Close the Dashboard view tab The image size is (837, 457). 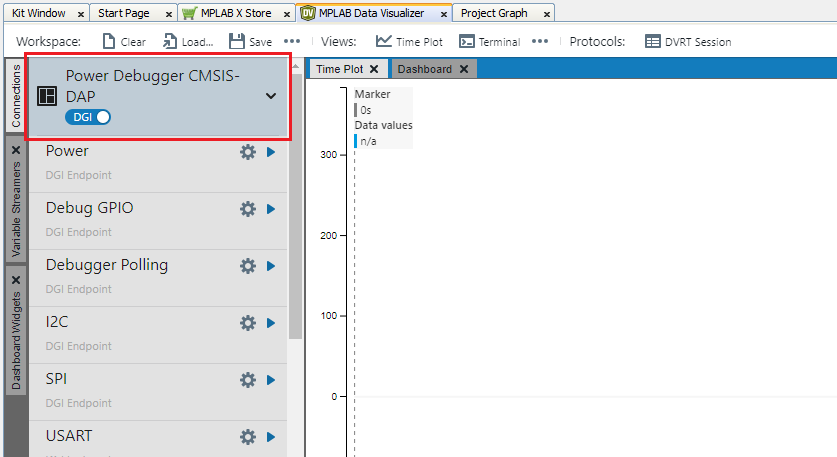click(464, 69)
